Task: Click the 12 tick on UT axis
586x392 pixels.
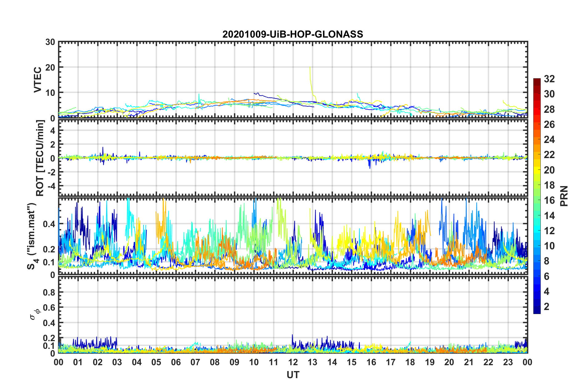Action: pos(293,362)
